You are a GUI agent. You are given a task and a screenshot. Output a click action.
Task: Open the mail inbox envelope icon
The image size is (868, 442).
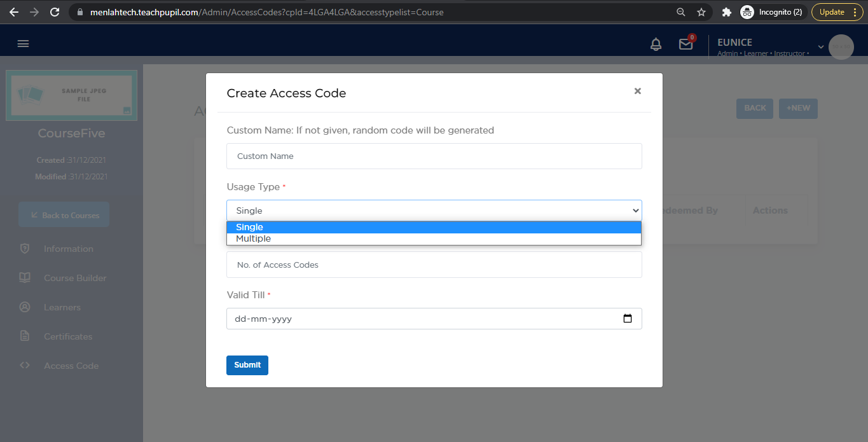[x=685, y=45]
